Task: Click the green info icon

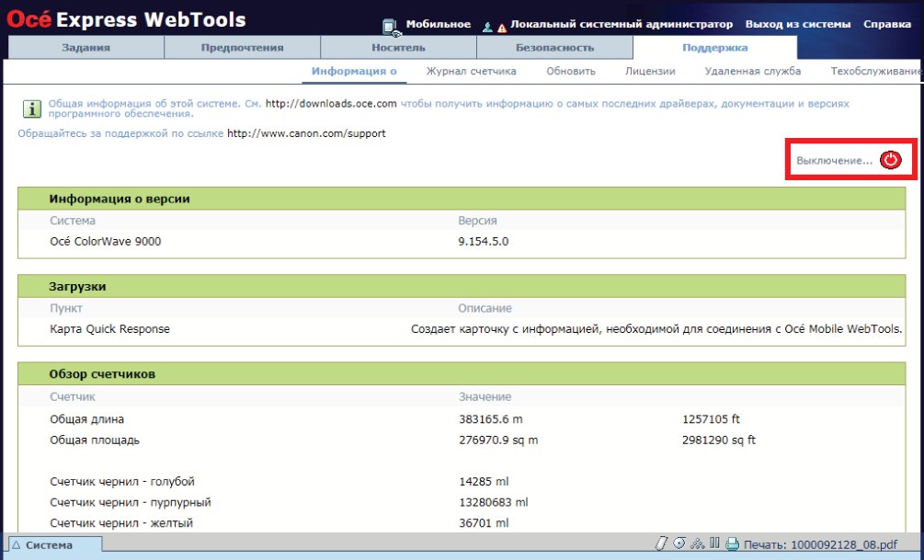Action: (x=31, y=109)
